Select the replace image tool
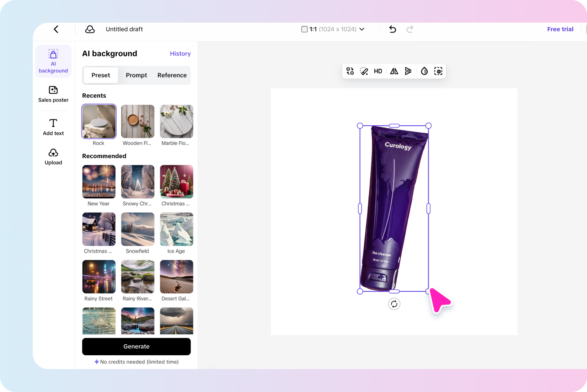587x392 pixels. 350,71
